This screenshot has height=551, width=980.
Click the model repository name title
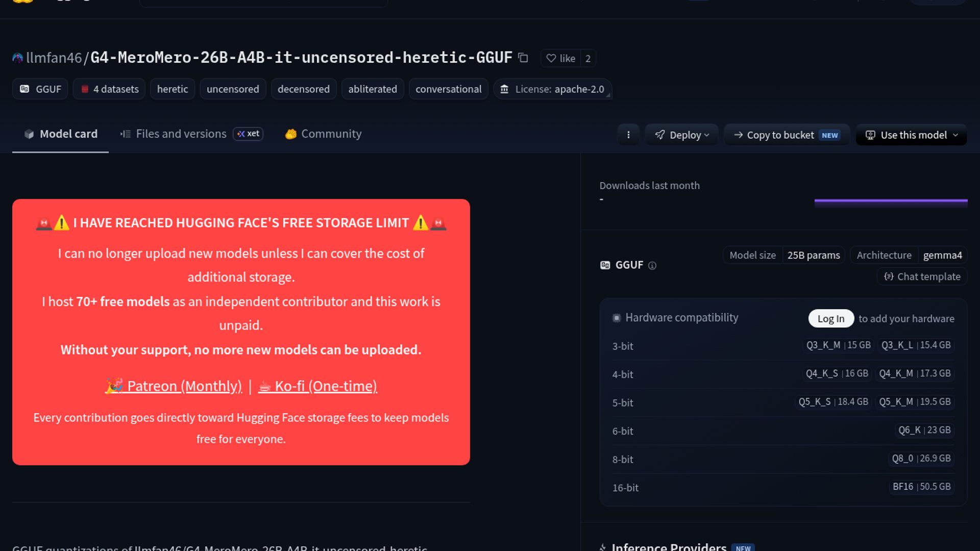pos(301,58)
